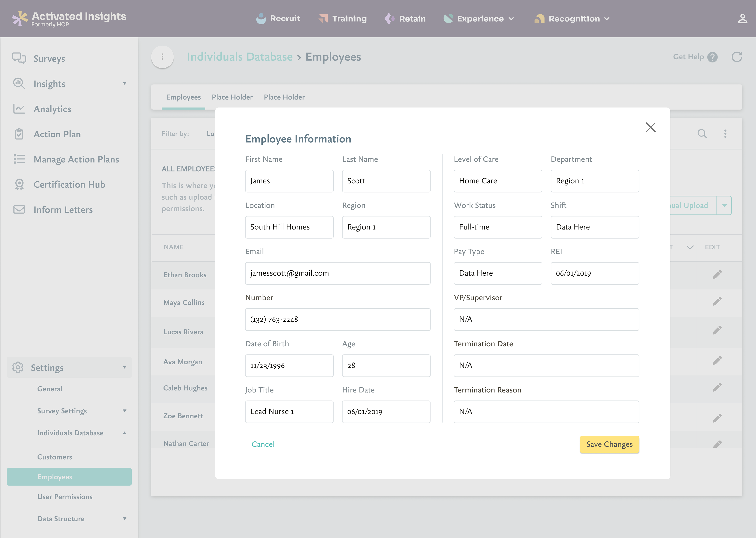Click the Save Changes button
This screenshot has height=538, width=756.
pos(609,444)
